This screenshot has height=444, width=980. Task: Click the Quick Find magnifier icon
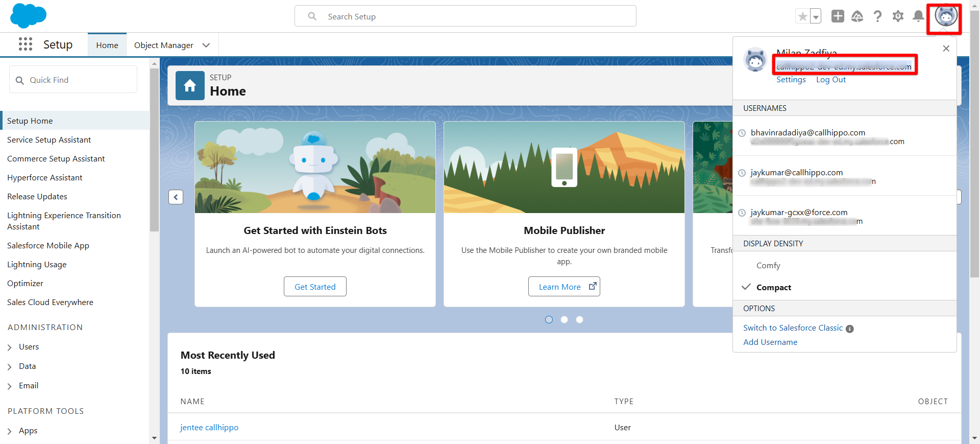[20, 80]
